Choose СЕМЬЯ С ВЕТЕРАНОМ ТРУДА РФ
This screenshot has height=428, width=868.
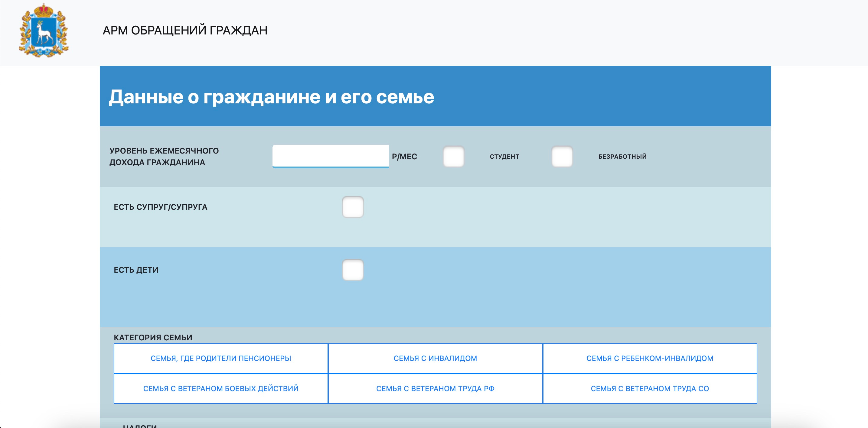[x=435, y=389]
